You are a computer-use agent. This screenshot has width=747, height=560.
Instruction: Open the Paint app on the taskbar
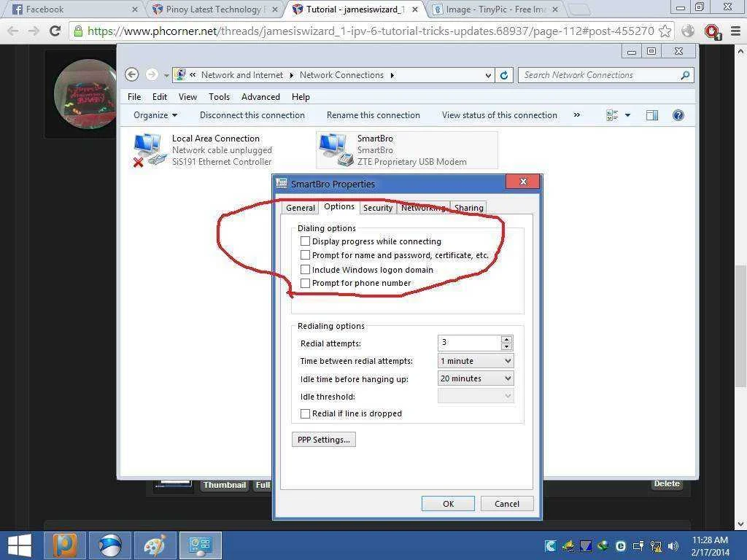pyautogui.click(x=155, y=545)
